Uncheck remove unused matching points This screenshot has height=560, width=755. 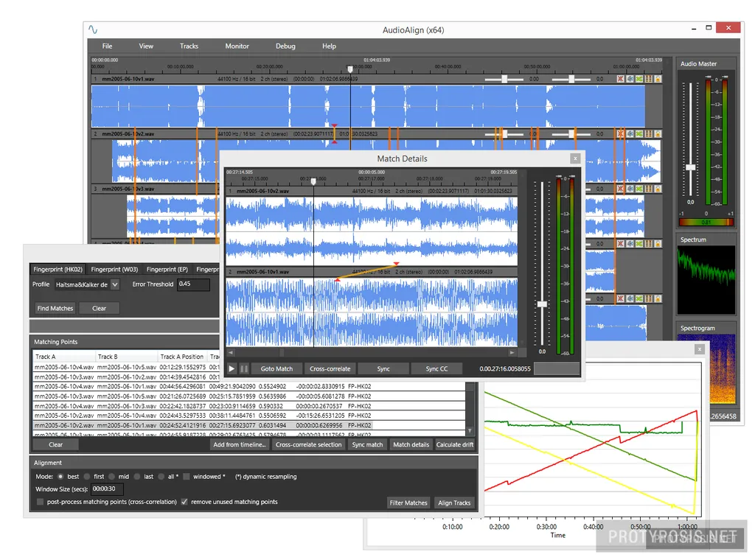(x=184, y=502)
